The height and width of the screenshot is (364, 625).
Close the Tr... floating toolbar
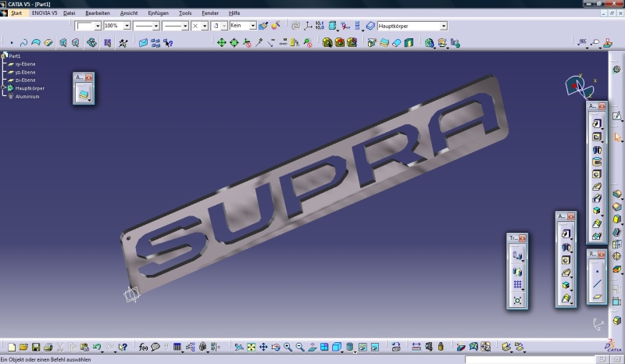522,238
